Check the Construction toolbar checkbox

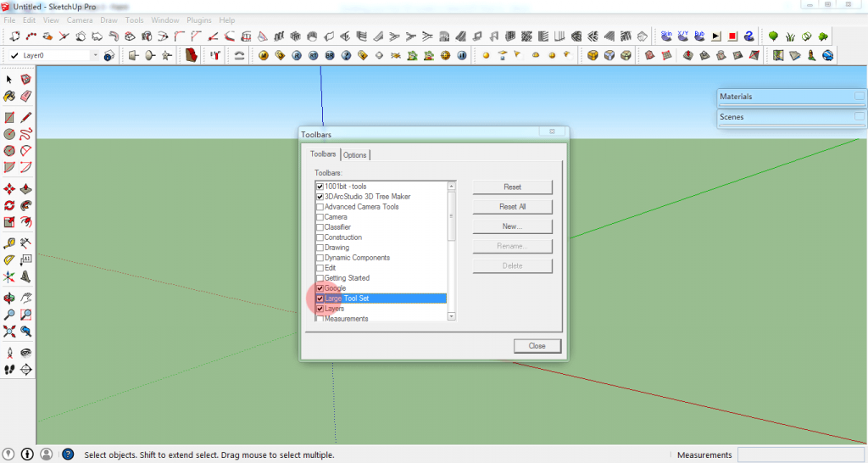320,237
